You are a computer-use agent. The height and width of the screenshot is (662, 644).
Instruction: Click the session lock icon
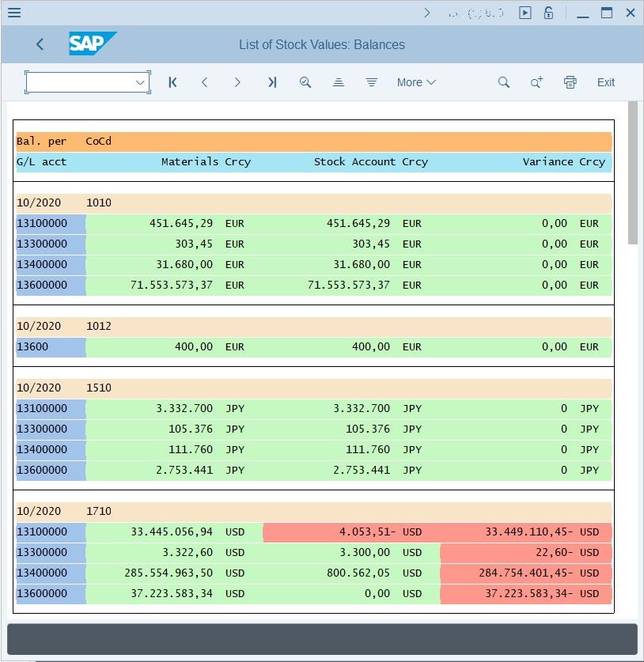tap(548, 13)
